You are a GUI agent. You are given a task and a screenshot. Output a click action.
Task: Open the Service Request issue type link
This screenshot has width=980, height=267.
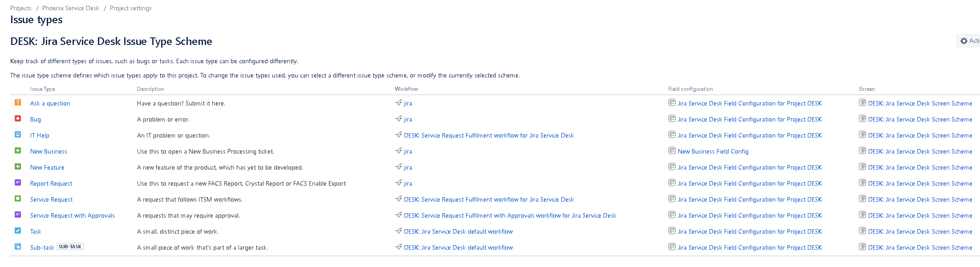tap(52, 199)
